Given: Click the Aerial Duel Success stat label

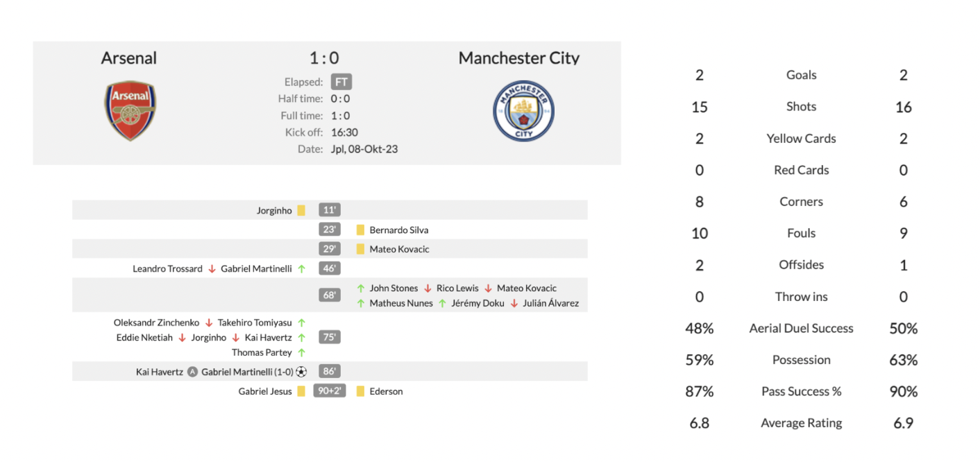Looking at the screenshot, I should (801, 328).
